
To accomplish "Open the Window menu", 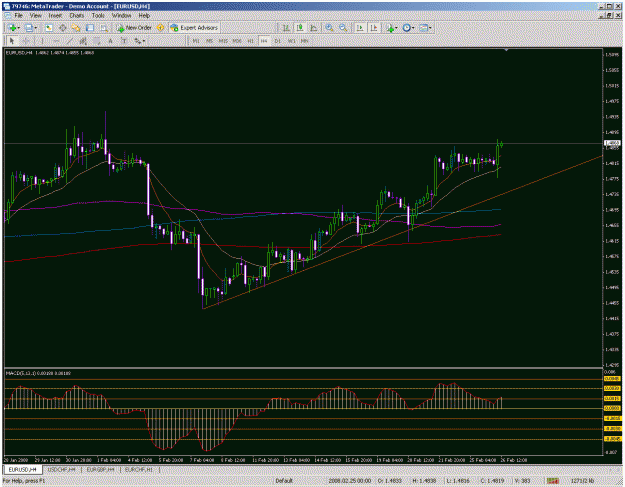I will tap(122, 16).
